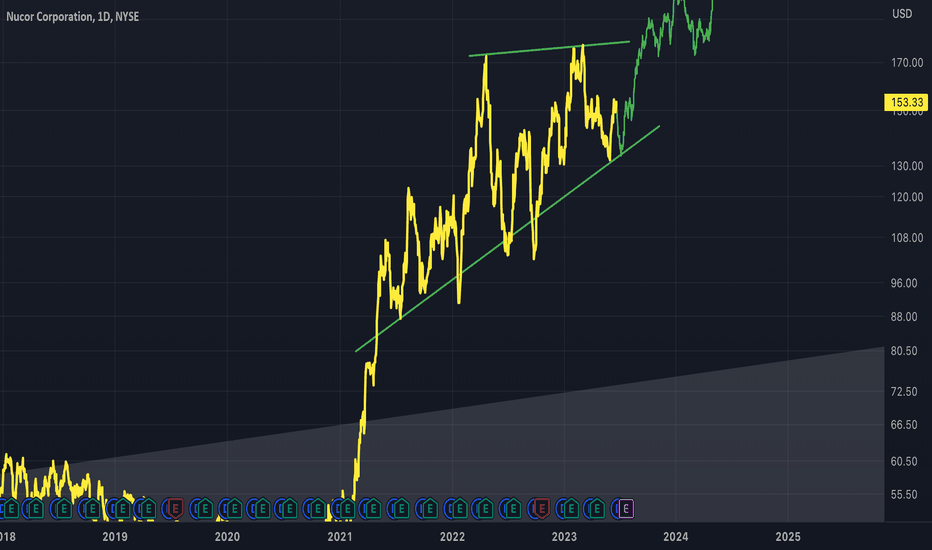Click the first green earnings marker of 2019
Image resolution: width=932 pixels, height=550 pixels.
pos(122,509)
